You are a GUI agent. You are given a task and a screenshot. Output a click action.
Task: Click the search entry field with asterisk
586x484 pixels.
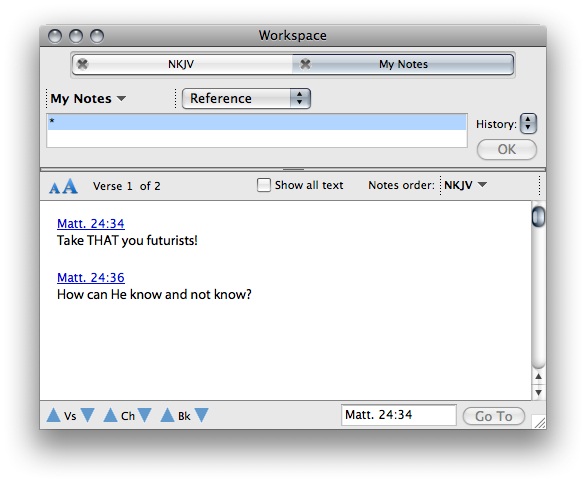(257, 130)
